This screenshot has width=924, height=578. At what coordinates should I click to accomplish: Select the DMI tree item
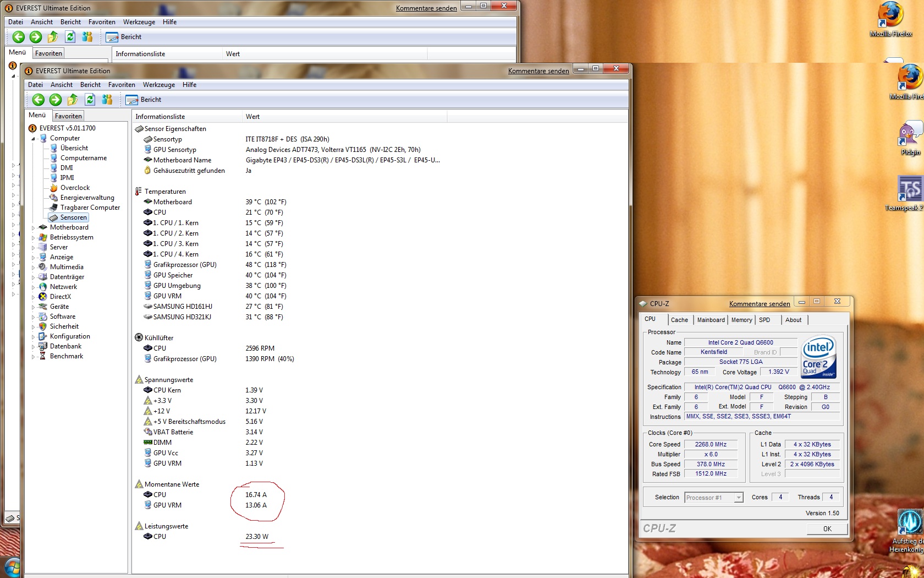(66, 168)
